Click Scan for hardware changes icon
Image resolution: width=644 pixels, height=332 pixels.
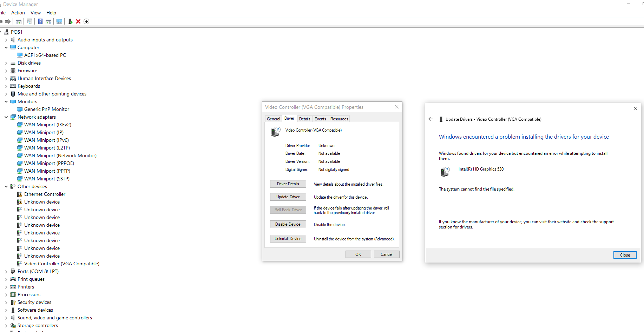point(59,22)
